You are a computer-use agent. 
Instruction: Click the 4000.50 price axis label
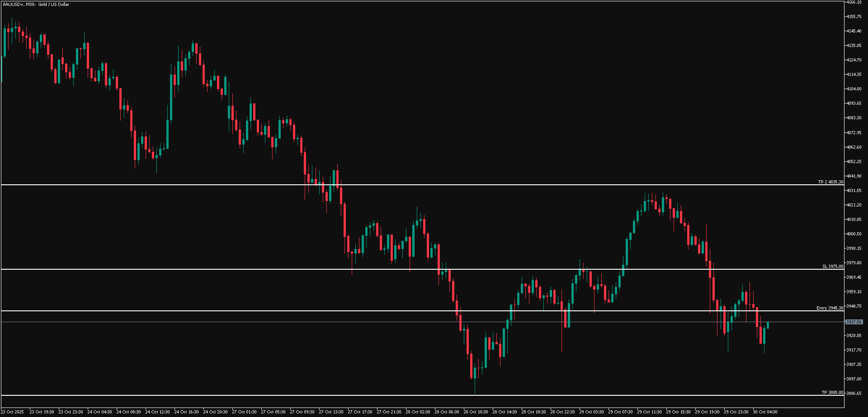pyautogui.click(x=854, y=234)
